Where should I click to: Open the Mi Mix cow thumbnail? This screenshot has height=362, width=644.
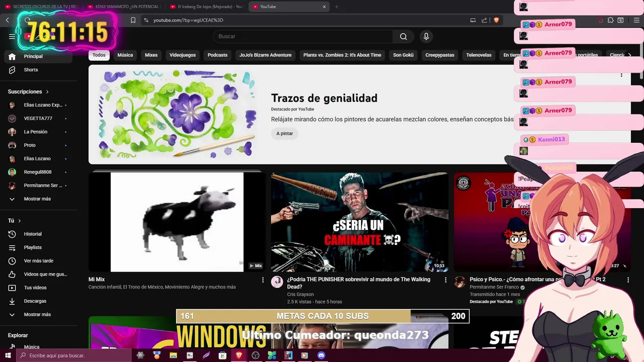(177, 222)
